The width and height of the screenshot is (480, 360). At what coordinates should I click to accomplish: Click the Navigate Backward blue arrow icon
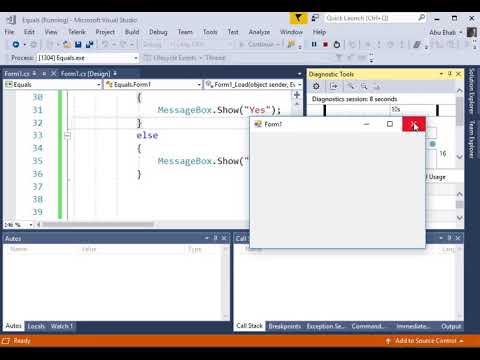click(x=15, y=44)
